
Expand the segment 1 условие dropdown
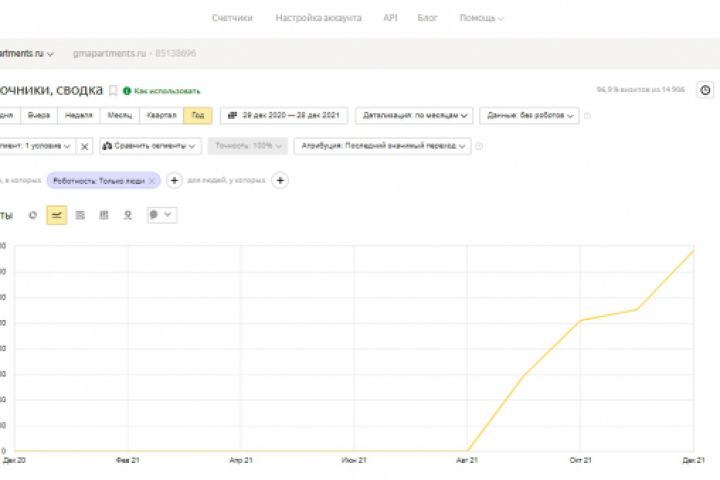[x=37, y=146]
